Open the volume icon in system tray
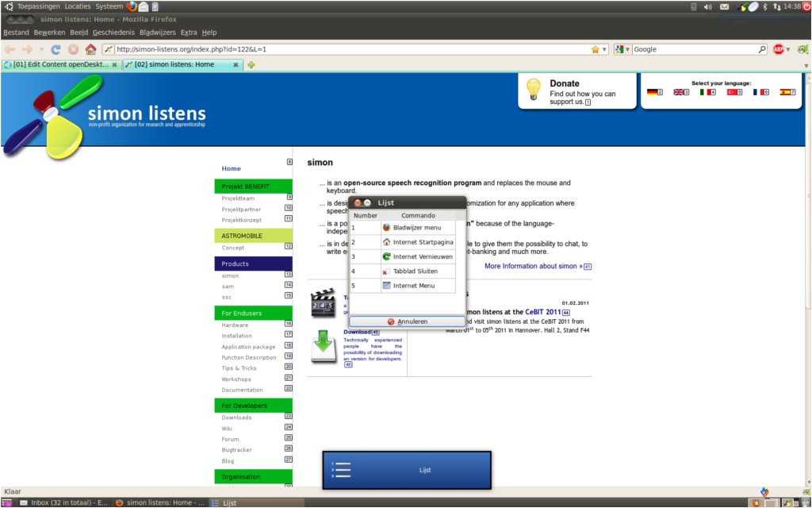The width and height of the screenshot is (812, 508). point(707,6)
